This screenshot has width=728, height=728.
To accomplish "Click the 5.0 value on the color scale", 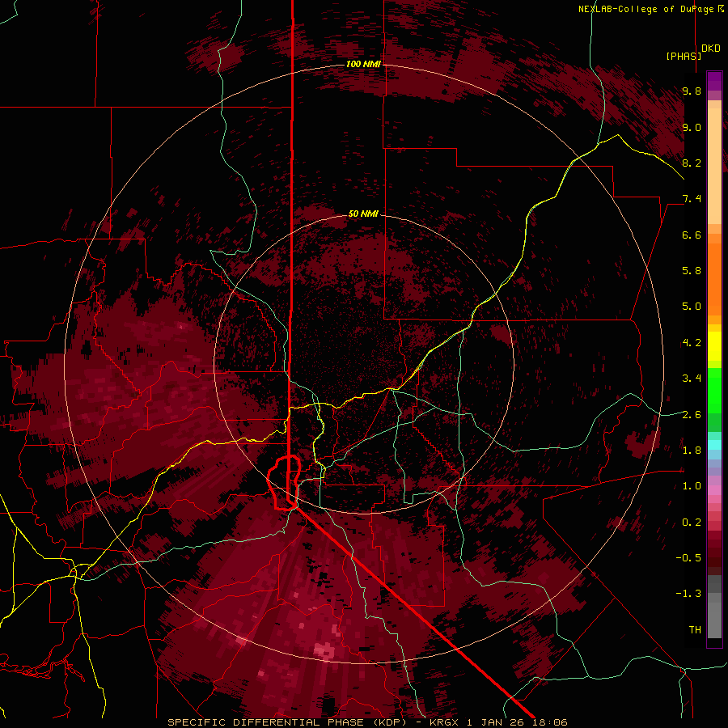I will coord(692,307).
